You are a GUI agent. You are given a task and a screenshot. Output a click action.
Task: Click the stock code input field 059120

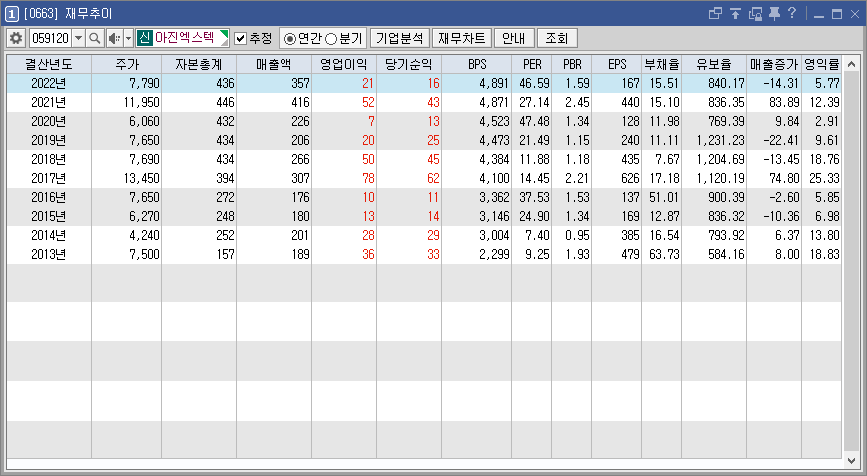point(50,38)
